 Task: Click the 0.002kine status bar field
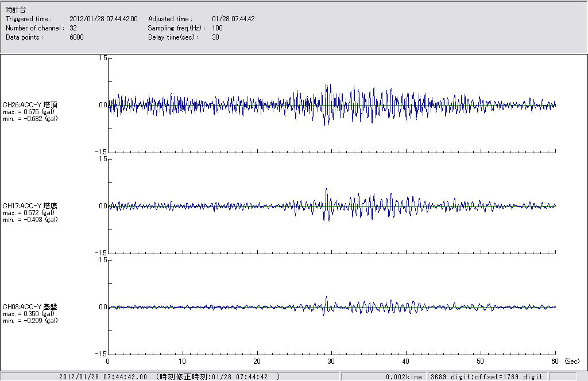click(x=404, y=377)
